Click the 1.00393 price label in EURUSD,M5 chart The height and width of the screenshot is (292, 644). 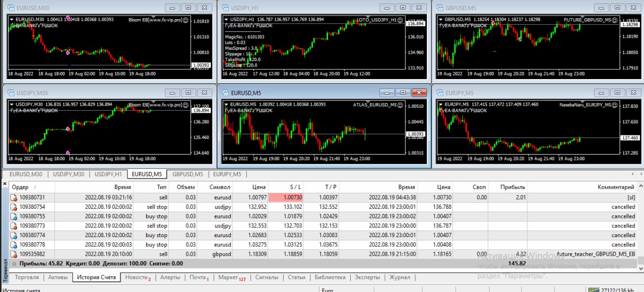[416, 134]
